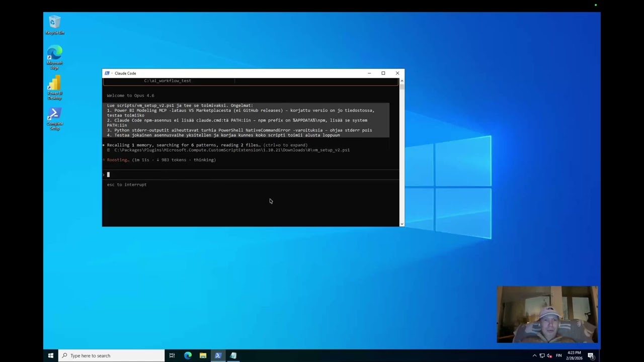
Task: Switch to the PowerShell taskbar icon
Action: [218, 355]
